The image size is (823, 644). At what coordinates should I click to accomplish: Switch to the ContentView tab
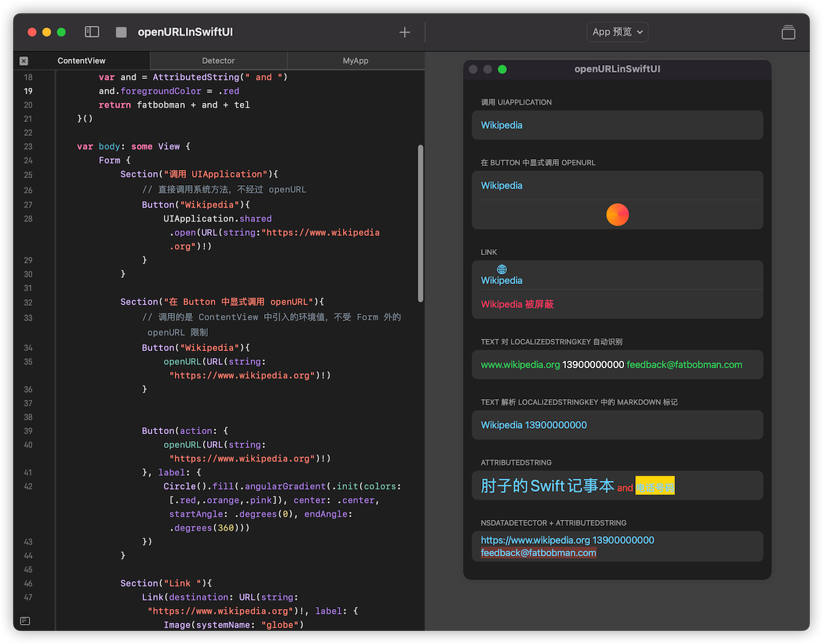[x=82, y=61]
